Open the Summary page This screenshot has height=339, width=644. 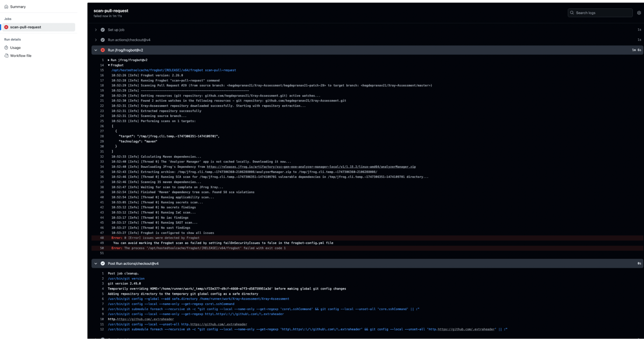(18, 7)
